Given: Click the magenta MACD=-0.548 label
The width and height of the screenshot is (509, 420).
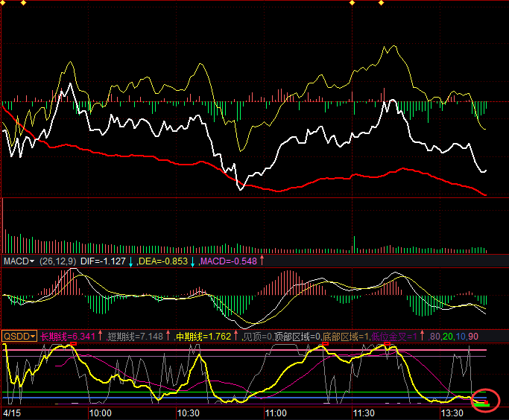Looking at the screenshot, I should point(228,261).
